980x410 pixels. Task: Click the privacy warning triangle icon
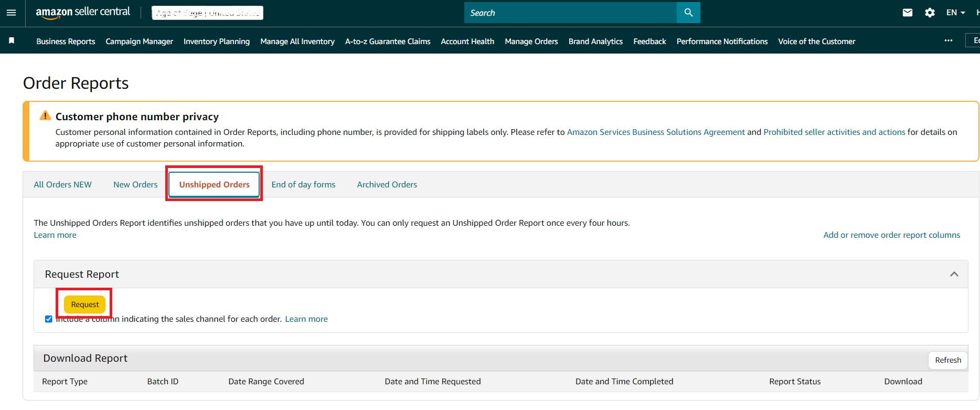click(46, 115)
